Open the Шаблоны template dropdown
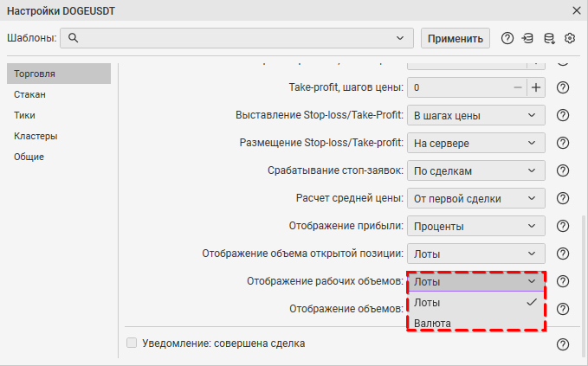Viewport: 588px width, 366px height. tap(236, 38)
